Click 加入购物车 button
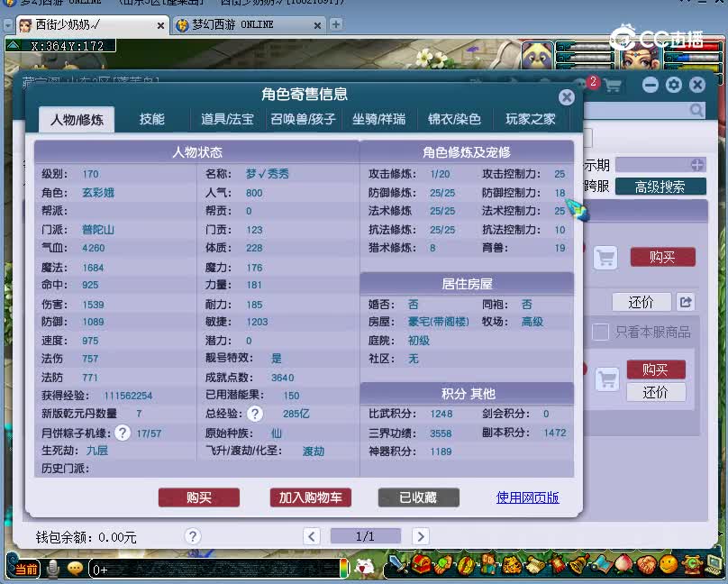 pos(311,497)
